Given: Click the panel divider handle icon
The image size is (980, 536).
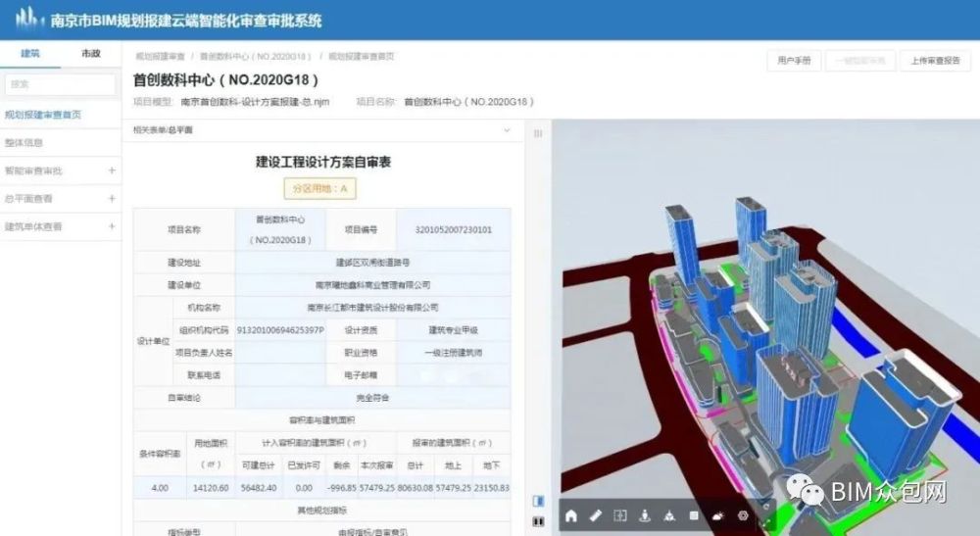Looking at the screenshot, I should [538, 133].
